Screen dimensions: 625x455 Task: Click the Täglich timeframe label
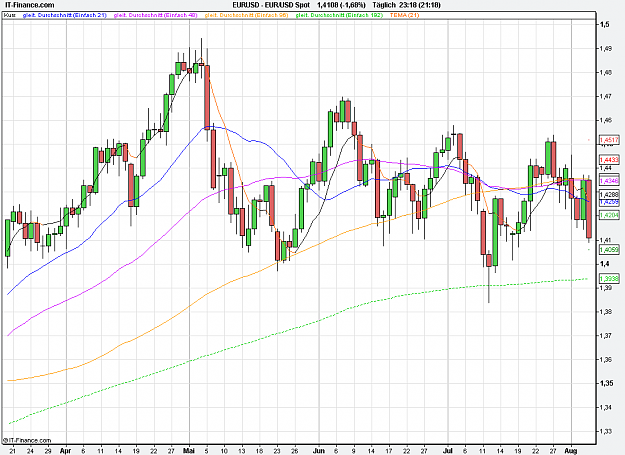point(384,5)
